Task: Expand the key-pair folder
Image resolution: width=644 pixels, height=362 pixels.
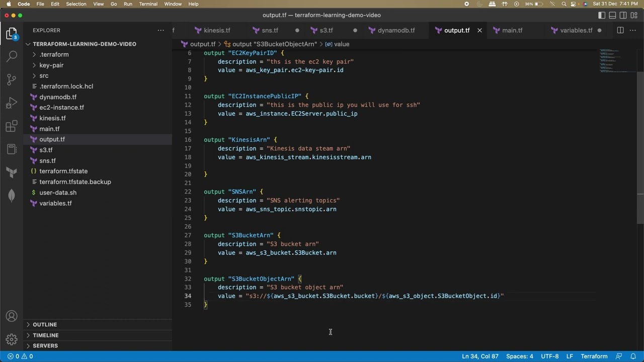Action: (51, 65)
